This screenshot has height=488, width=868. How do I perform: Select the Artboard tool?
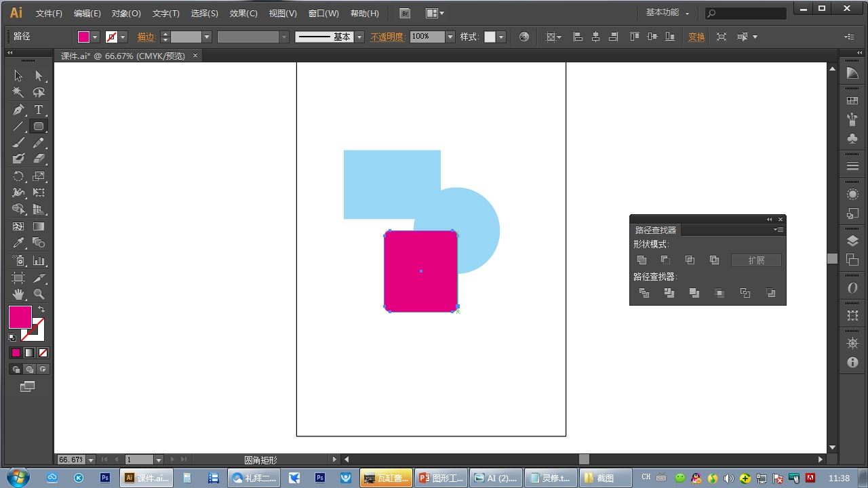coord(18,278)
